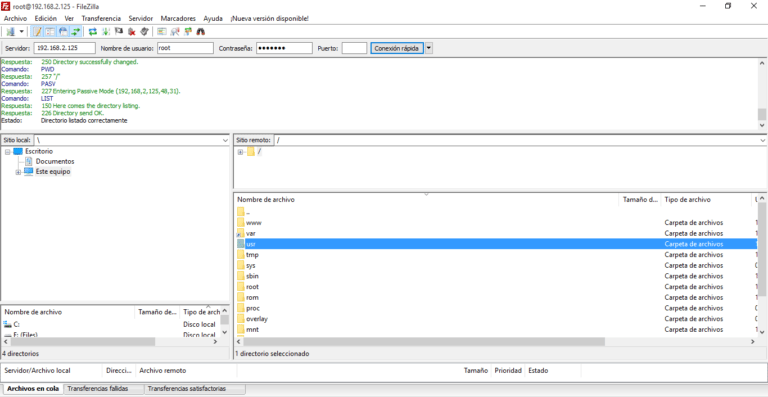Image resolution: width=768 pixels, height=397 pixels.
Task: Select the usr remote folder
Action: pos(496,244)
